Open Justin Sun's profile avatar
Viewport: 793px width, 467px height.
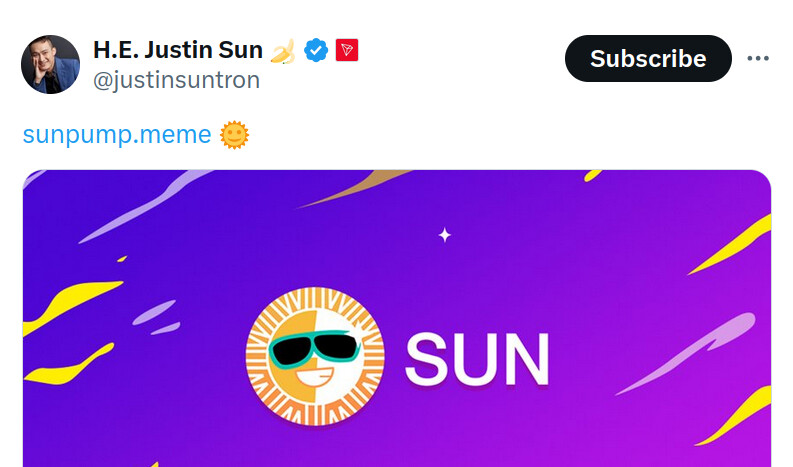point(50,64)
